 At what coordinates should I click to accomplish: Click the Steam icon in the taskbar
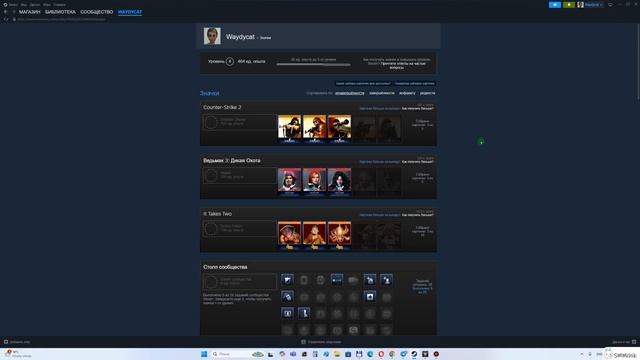tap(414, 354)
